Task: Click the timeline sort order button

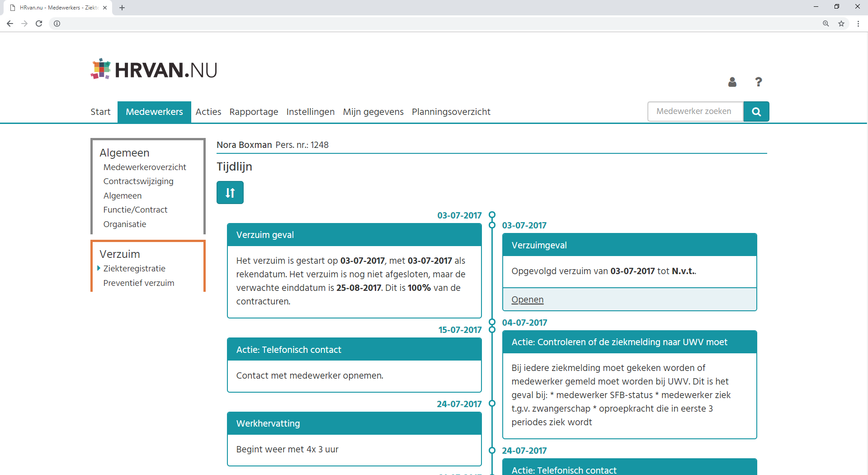Action: coord(230,193)
